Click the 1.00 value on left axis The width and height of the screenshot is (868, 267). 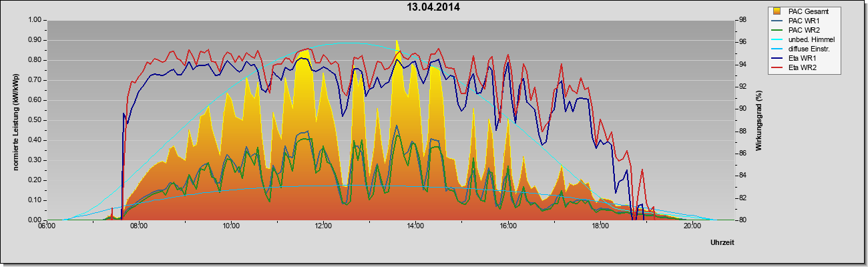pos(34,20)
